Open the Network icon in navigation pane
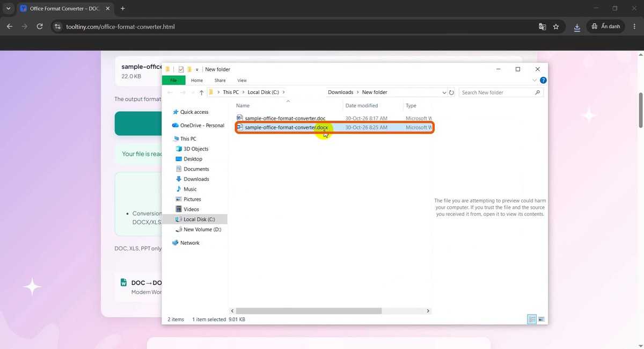 coord(175,243)
